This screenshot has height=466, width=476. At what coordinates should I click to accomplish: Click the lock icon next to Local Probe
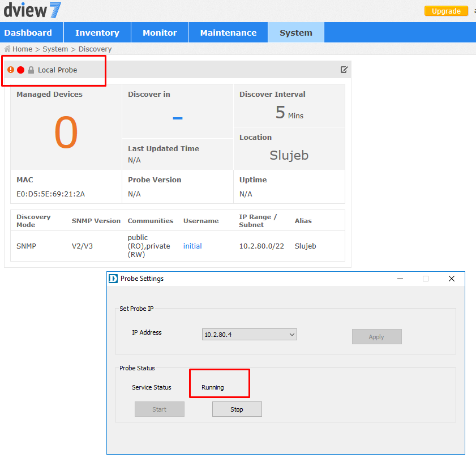point(31,70)
